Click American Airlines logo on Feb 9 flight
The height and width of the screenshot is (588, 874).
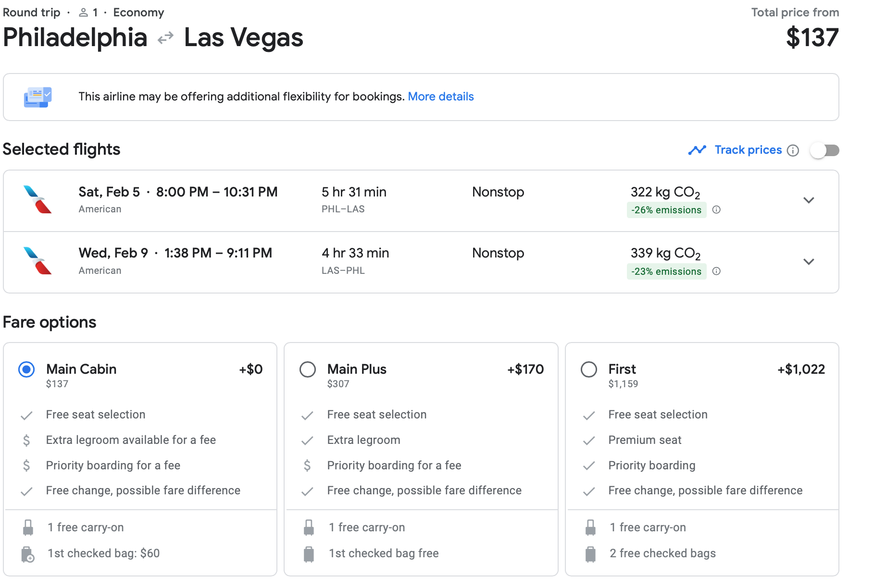point(37,261)
